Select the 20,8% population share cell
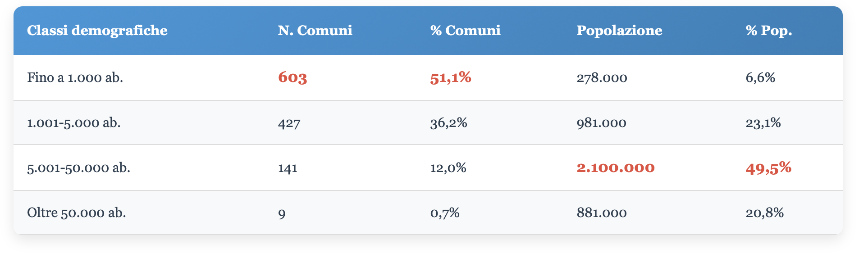Viewport: 868px width, 263px height. tap(764, 213)
